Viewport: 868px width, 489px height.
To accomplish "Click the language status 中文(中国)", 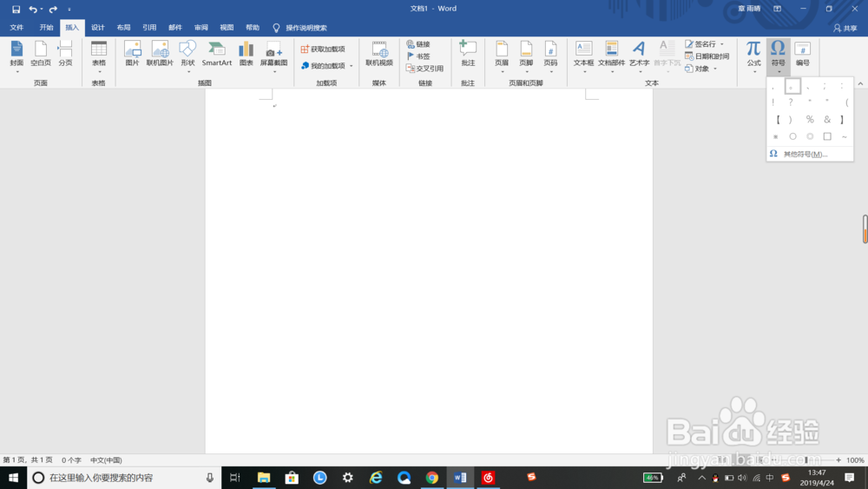I will pyautogui.click(x=106, y=460).
